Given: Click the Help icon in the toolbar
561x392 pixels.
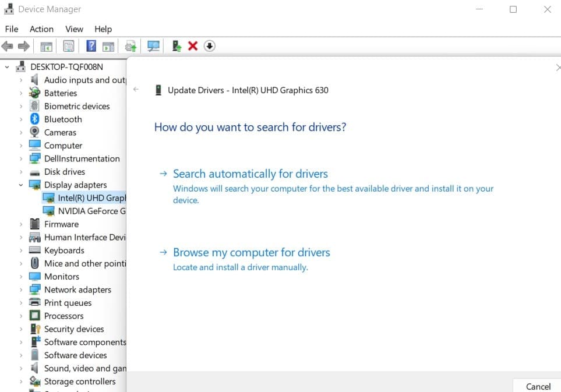Looking at the screenshot, I should (91, 45).
